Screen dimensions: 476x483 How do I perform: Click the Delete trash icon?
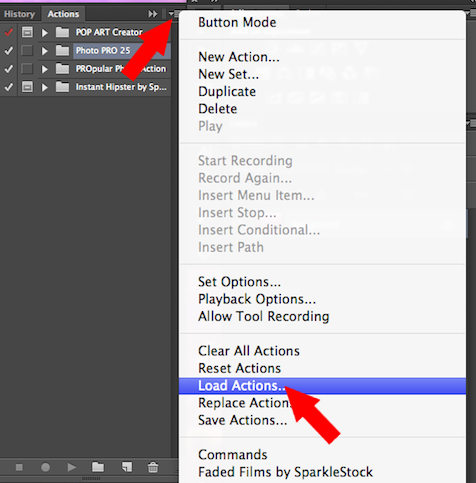(x=153, y=467)
